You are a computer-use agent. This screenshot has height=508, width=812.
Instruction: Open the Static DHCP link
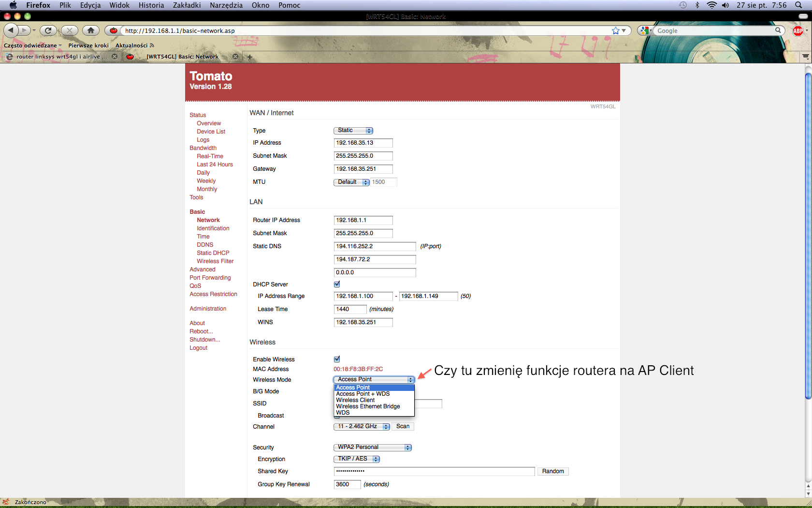[213, 253]
